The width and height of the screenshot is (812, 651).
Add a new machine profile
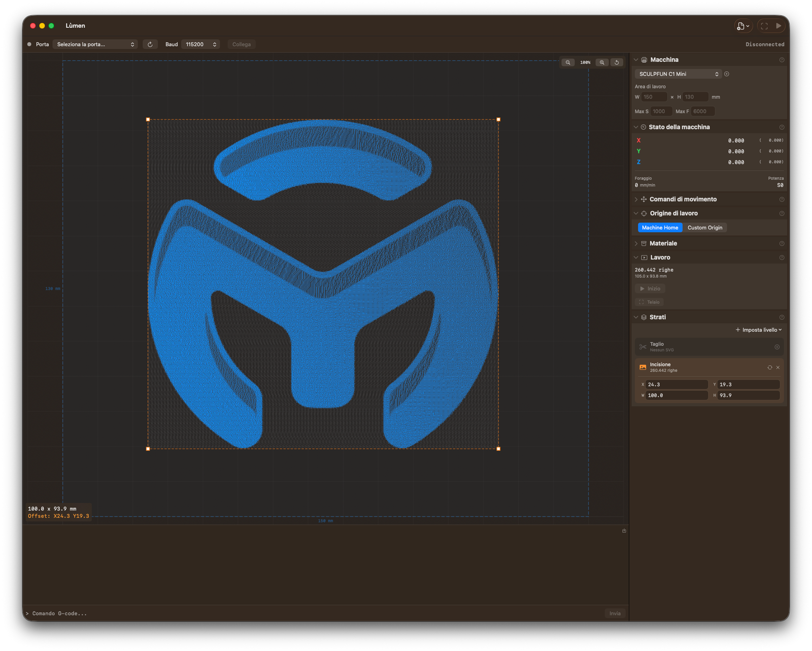tap(727, 74)
